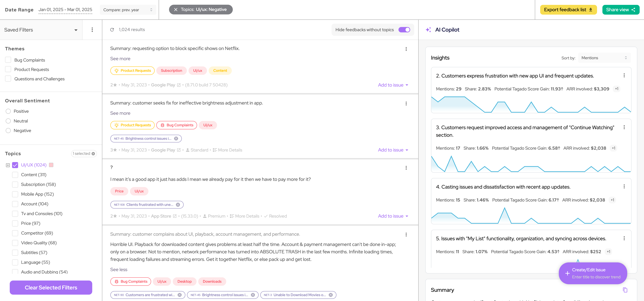Check the Content (311) topic
This screenshot has height=301, width=644.
(15, 175)
